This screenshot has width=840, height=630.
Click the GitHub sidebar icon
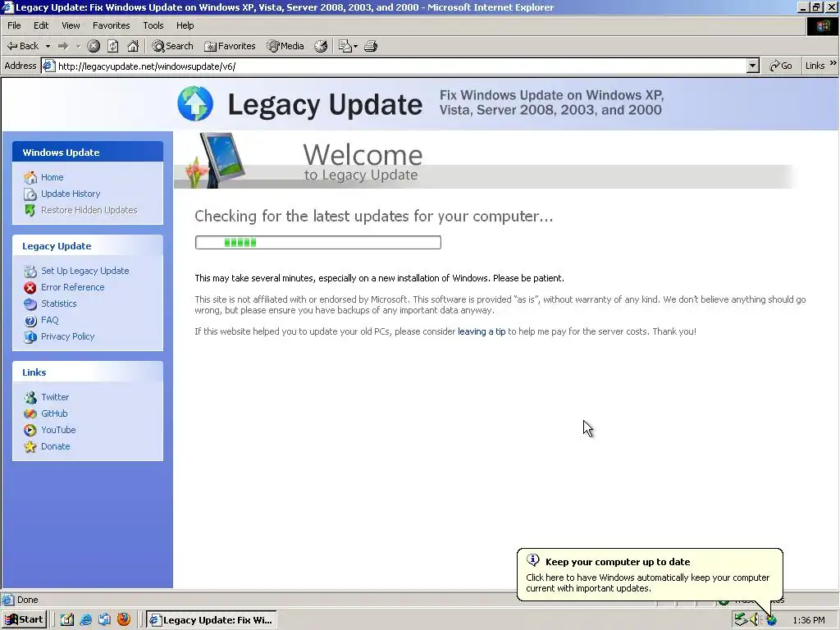(30, 414)
